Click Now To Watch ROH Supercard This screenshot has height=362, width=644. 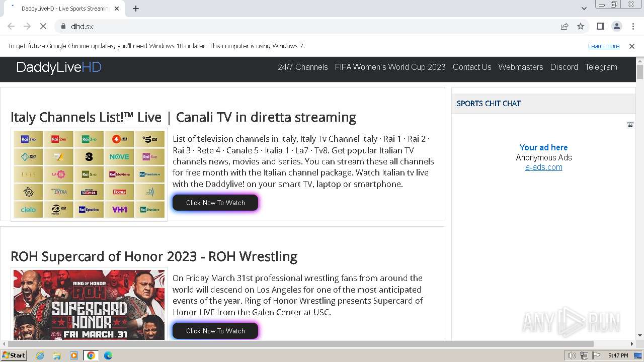215,331
